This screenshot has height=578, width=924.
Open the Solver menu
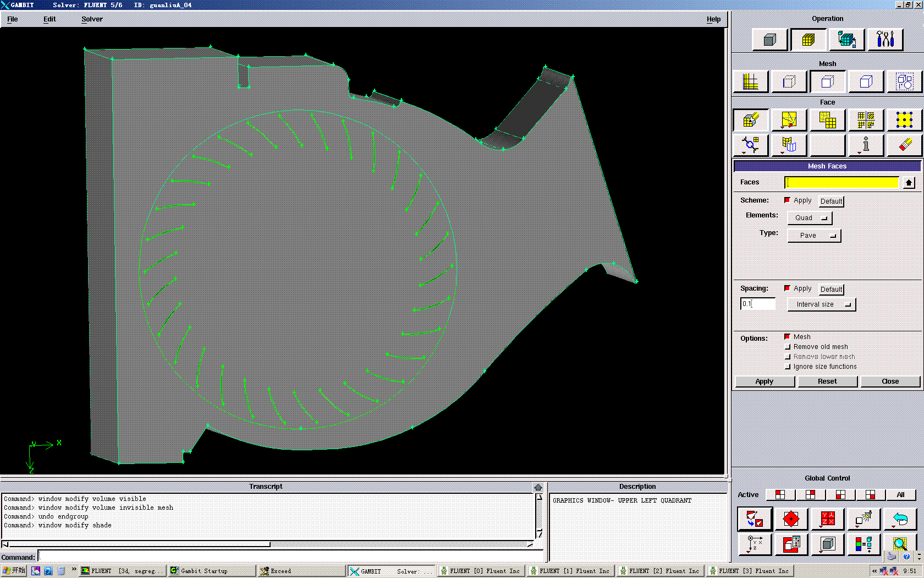coord(92,19)
